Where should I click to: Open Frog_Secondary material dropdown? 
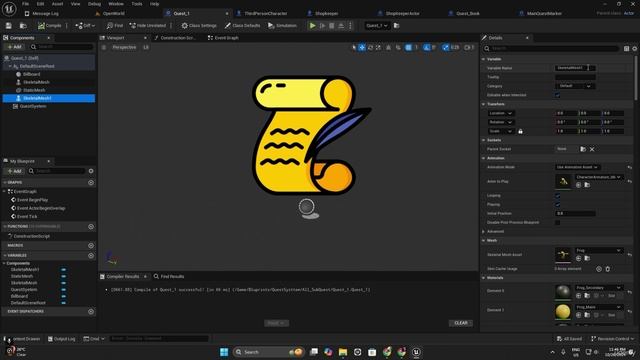tap(599, 288)
